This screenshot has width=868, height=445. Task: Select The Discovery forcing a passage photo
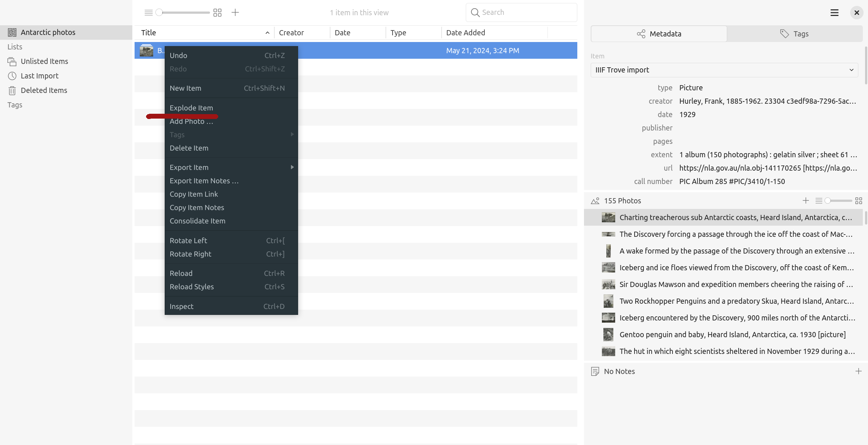click(723, 234)
